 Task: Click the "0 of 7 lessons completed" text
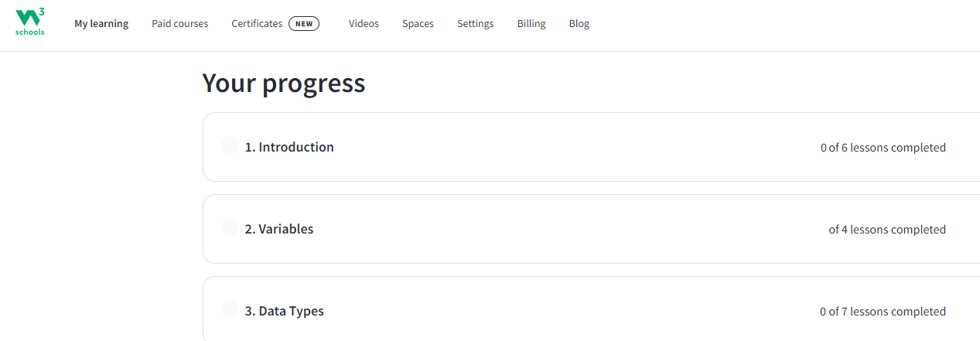point(883,312)
